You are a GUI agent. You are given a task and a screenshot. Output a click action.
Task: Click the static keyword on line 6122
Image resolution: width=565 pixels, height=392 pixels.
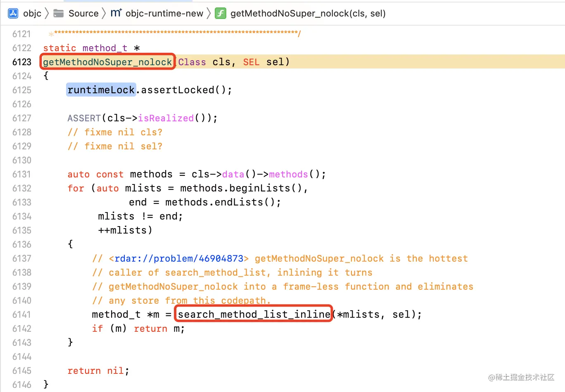59,48
